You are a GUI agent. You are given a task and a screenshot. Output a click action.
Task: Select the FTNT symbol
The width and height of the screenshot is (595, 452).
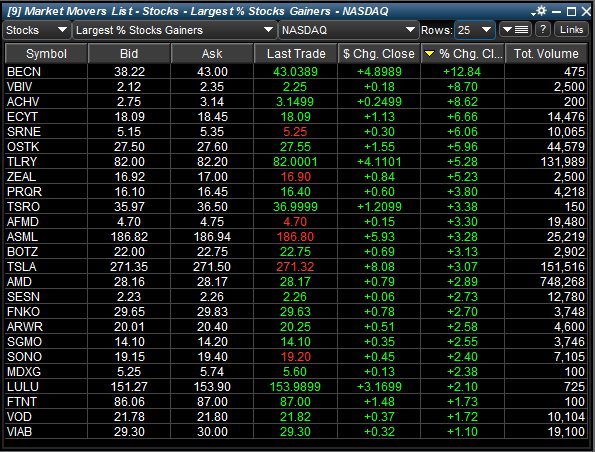(22, 402)
